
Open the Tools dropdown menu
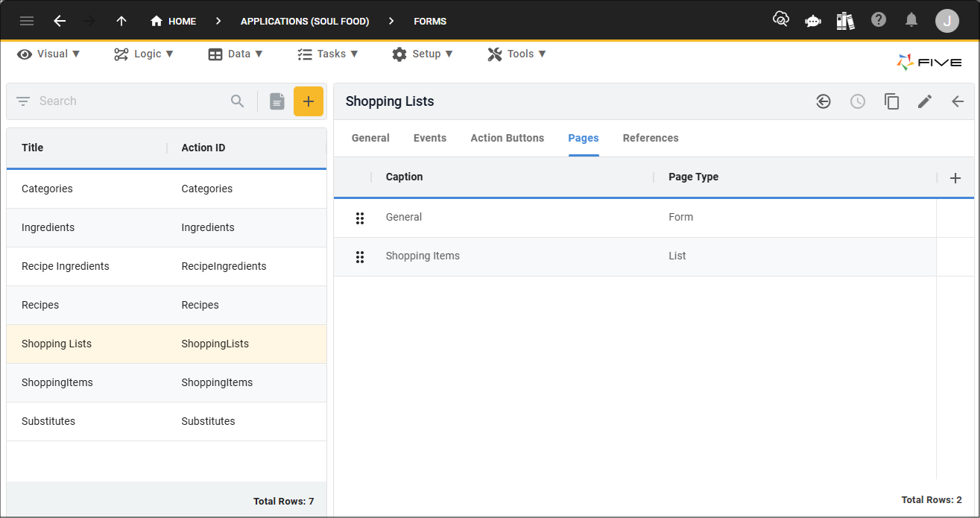517,54
